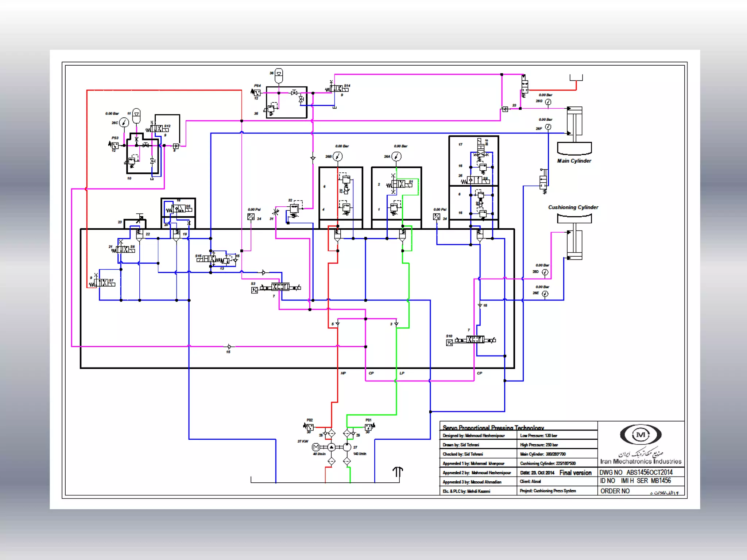Click the 140 l/min pump symbol

click(x=347, y=447)
